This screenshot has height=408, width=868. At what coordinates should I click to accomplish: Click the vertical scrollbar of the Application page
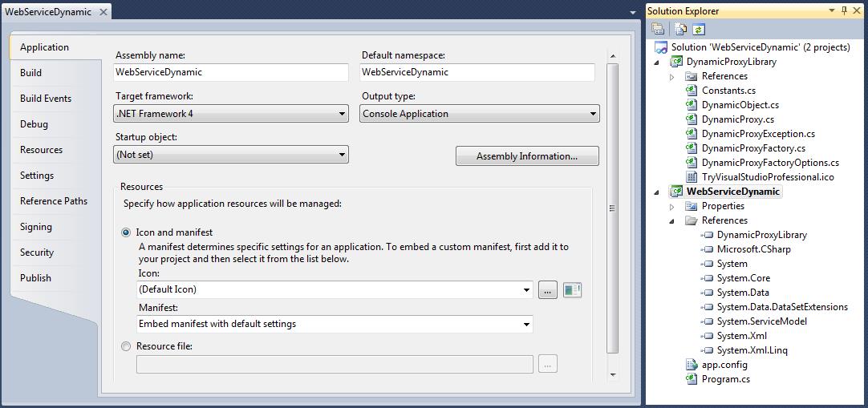pyautogui.click(x=613, y=208)
